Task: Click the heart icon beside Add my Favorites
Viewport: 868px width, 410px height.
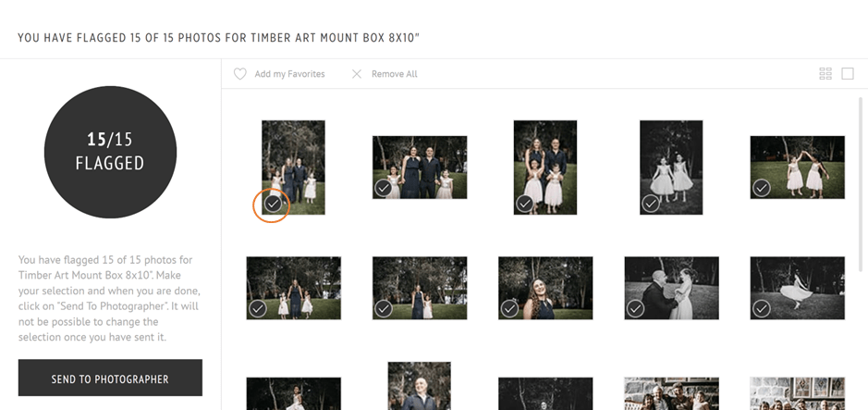Action: pyautogui.click(x=240, y=74)
